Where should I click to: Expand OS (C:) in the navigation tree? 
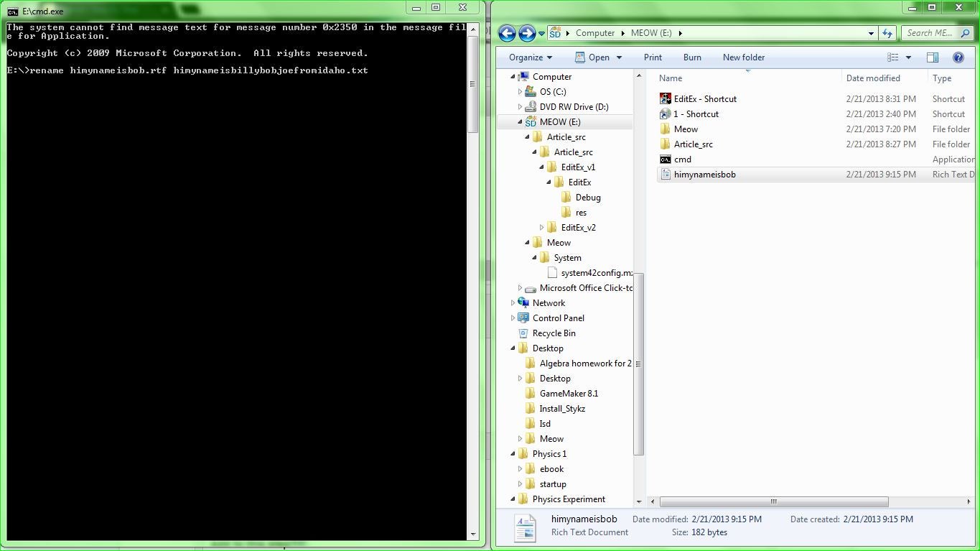point(521,91)
